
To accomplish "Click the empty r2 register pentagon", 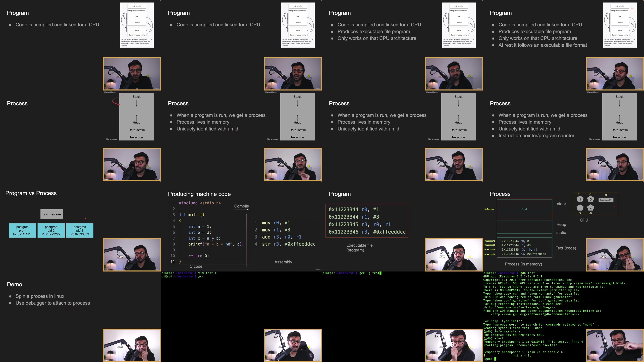I will click(580, 208).
